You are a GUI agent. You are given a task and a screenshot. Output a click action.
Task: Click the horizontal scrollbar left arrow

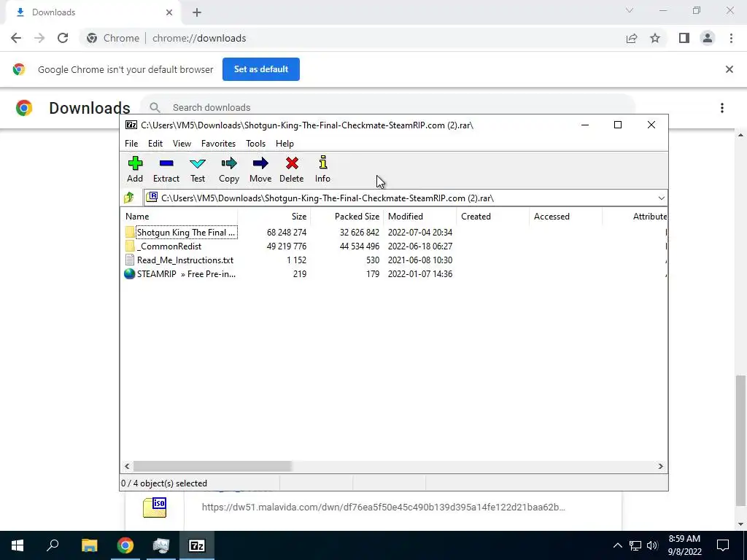pyautogui.click(x=127, y=466)
